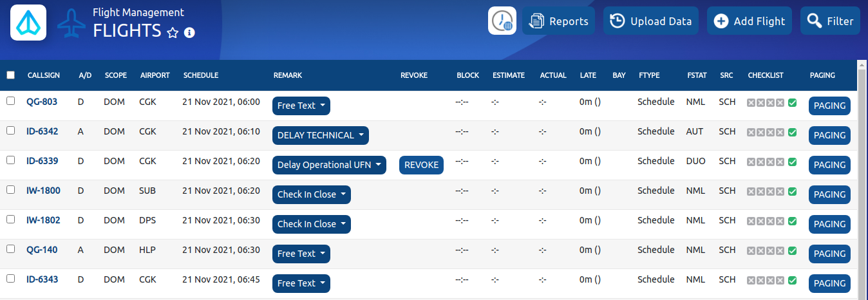Click the app logo icon in header
This screenshot has width=868, height=300.
(x=28, y=23)
